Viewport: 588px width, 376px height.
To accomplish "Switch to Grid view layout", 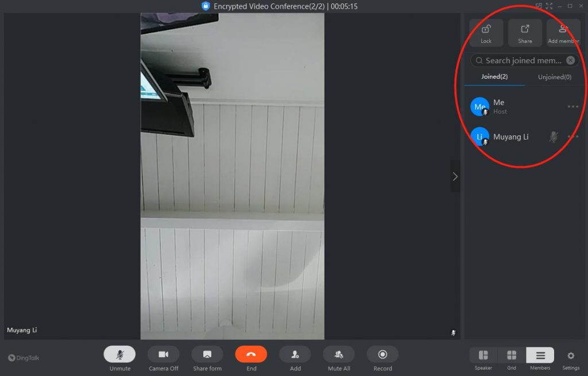I will 511,355.
